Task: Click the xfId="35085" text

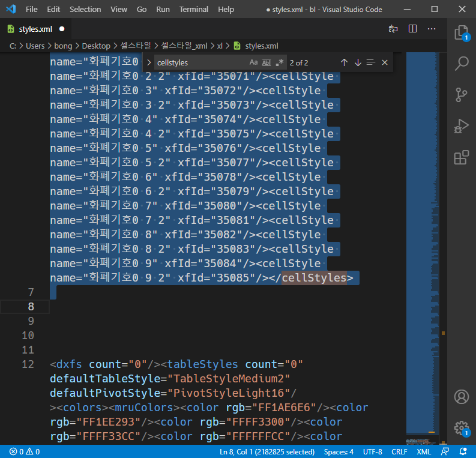Action: point(217,278)
